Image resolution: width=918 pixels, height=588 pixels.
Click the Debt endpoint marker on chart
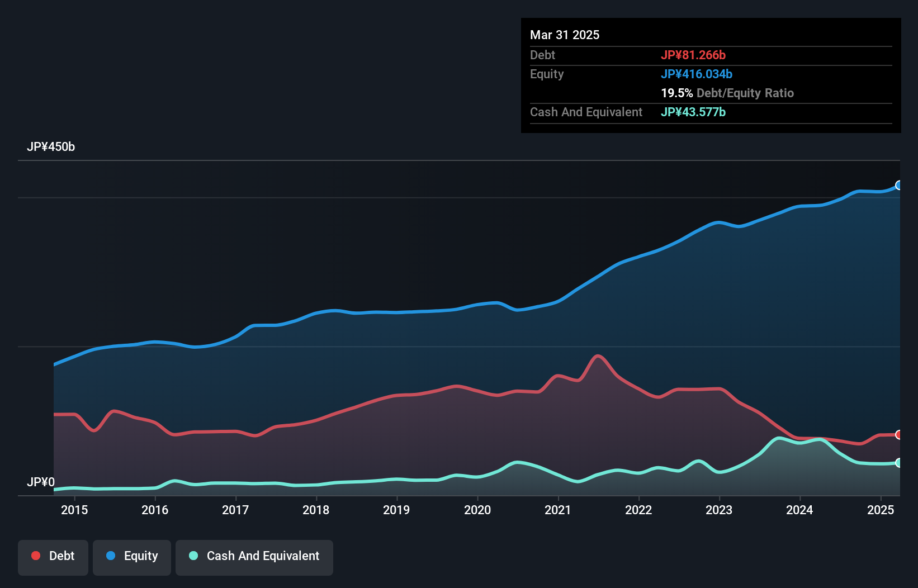pos(898,434)
